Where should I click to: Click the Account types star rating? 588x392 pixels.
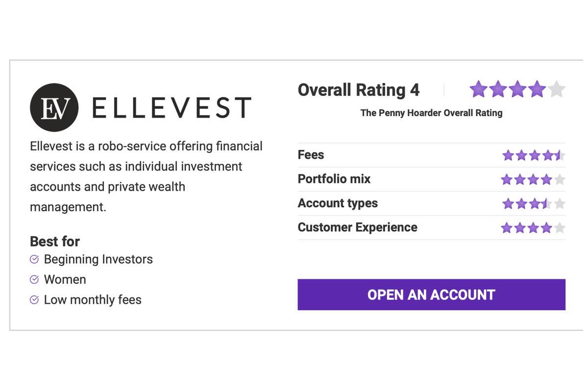click(x=534, y=203)
